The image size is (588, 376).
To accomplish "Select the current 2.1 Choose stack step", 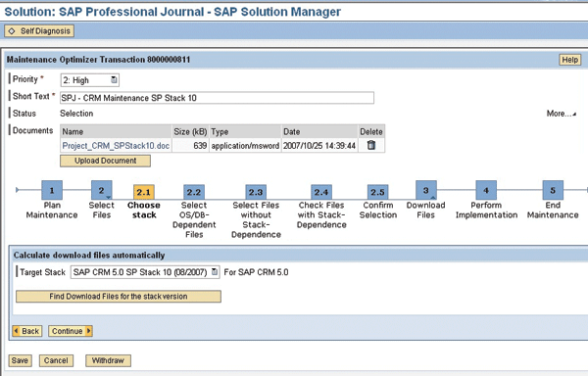I will click(144, 192).
